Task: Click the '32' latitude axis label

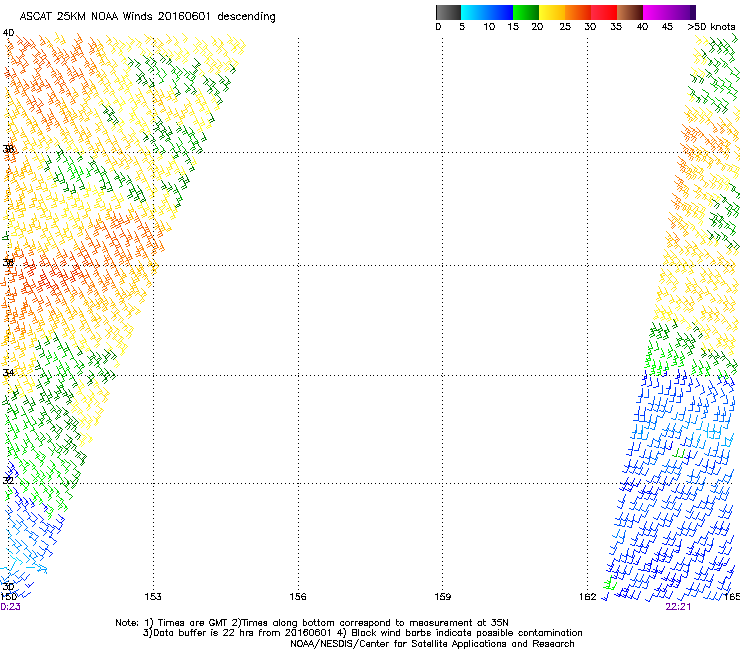Action: click(8, 481)
